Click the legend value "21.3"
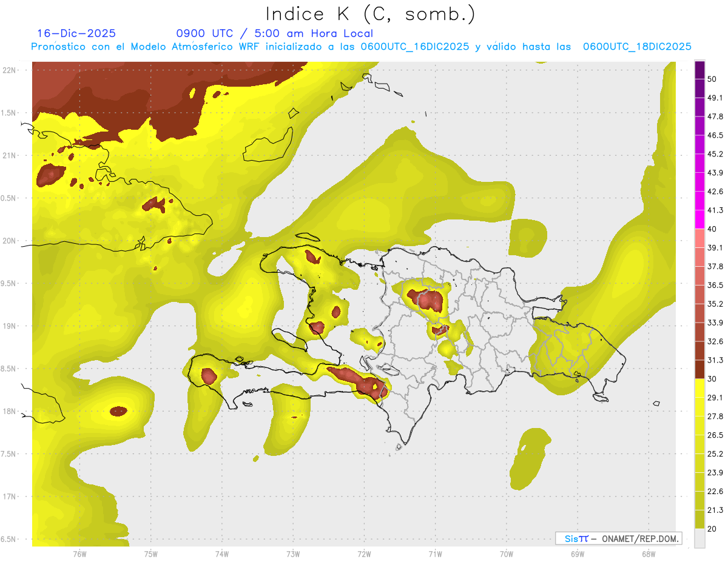 pyautogui.click(x=715, y=510)
